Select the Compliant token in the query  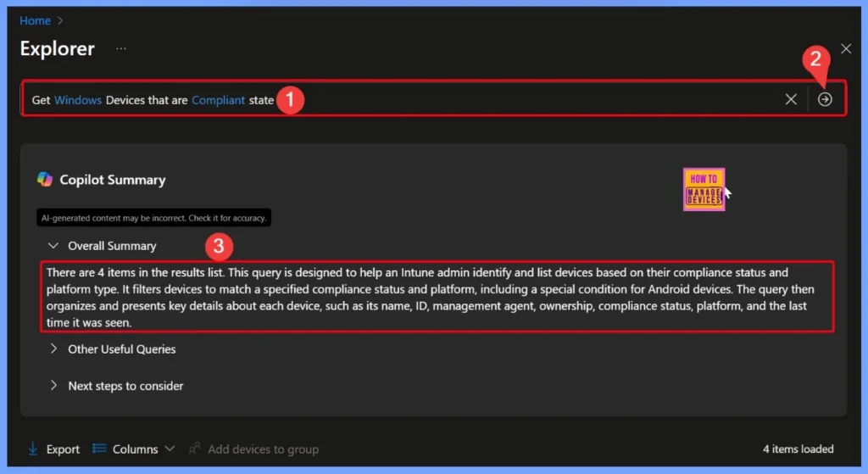[x=218, y=100]
